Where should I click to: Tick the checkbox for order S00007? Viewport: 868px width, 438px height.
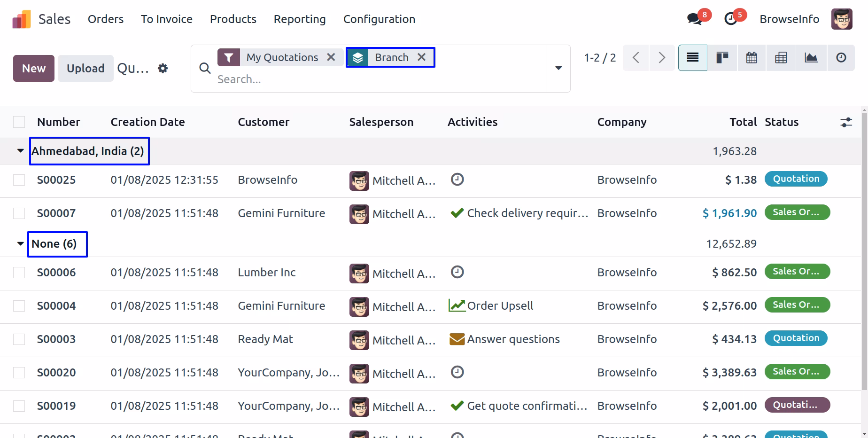(19, 213)
